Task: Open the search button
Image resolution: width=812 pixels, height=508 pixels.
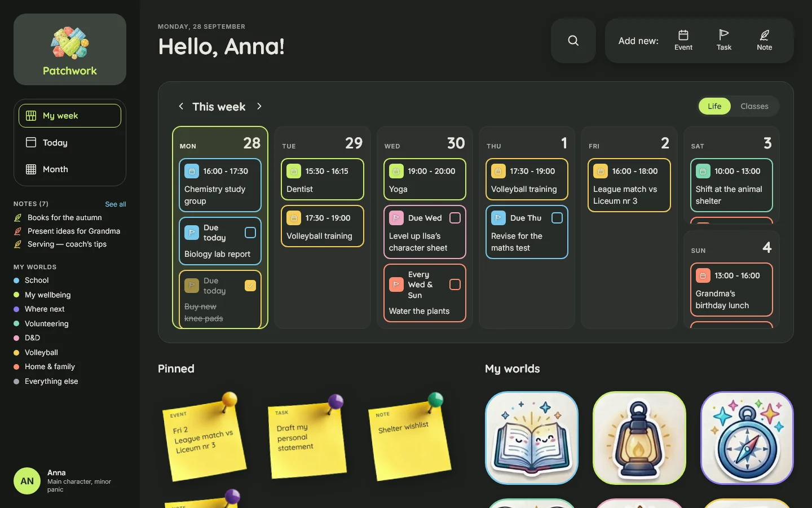Action: pyautogui.click(x=573, y=41)
